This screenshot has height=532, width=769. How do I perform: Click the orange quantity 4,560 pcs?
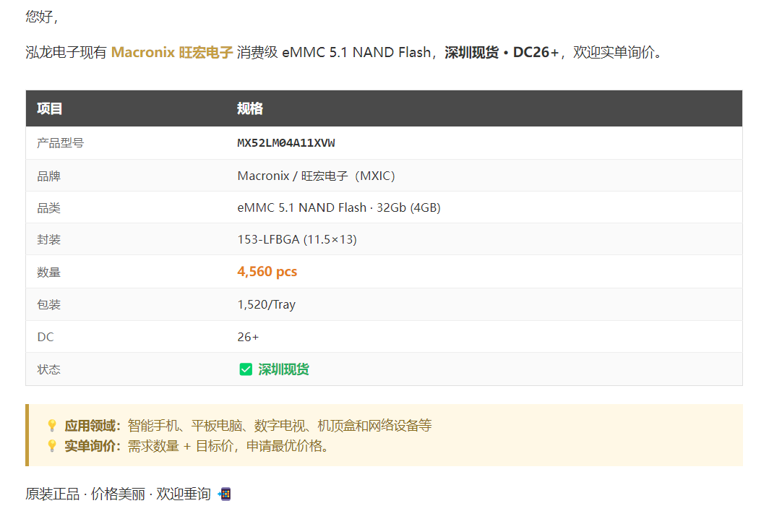pyautogui.click(x=267, y=272)
